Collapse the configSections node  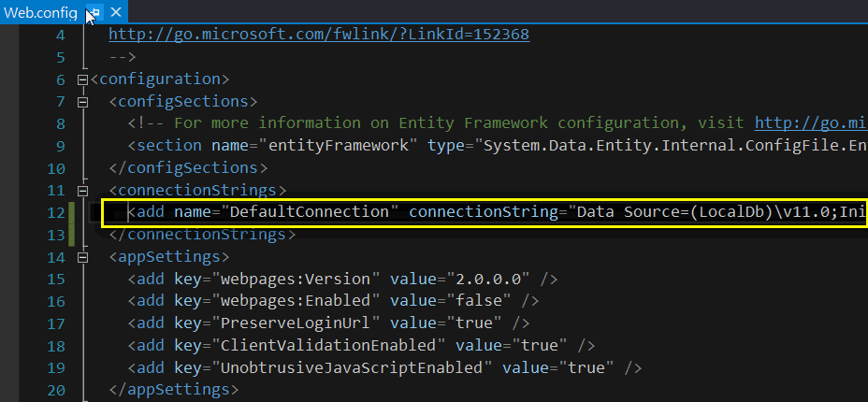point(82,102)
